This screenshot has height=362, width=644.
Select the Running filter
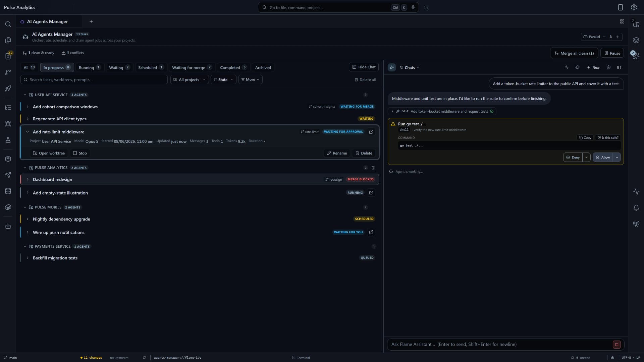click(90, 67)
